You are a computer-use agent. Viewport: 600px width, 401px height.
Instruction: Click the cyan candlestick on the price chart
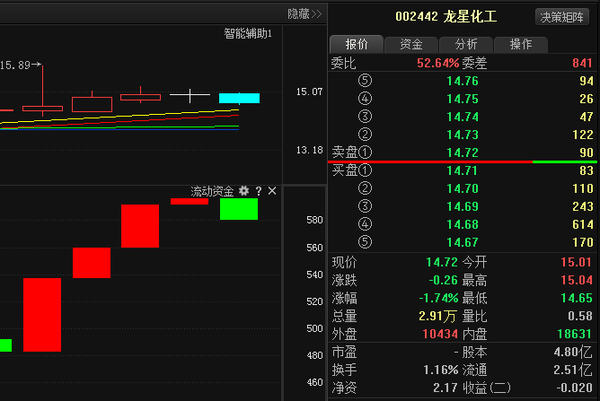point(239,98)
